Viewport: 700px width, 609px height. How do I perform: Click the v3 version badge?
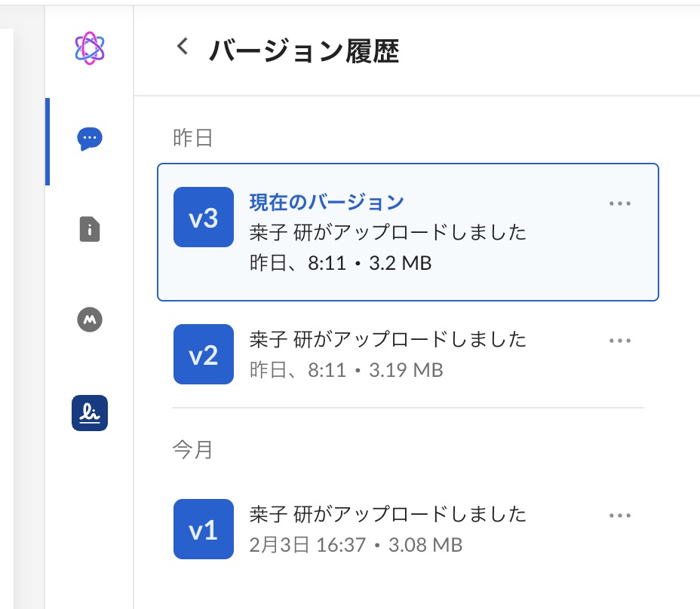pos(203,217)
